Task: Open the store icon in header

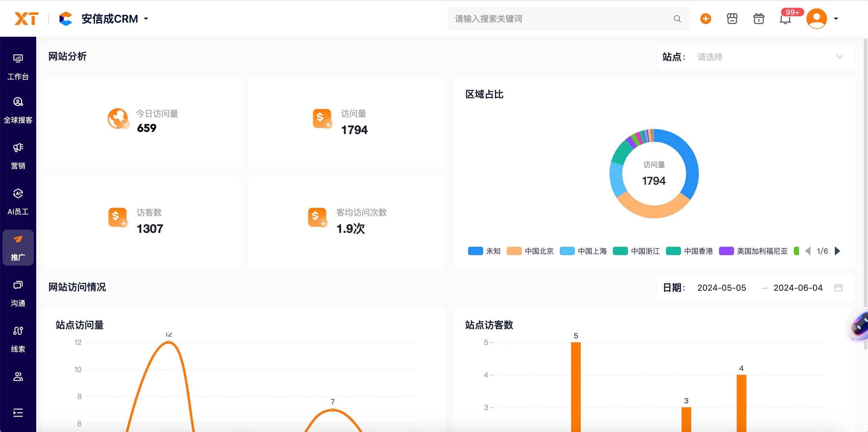Action: tap(732, 19)
